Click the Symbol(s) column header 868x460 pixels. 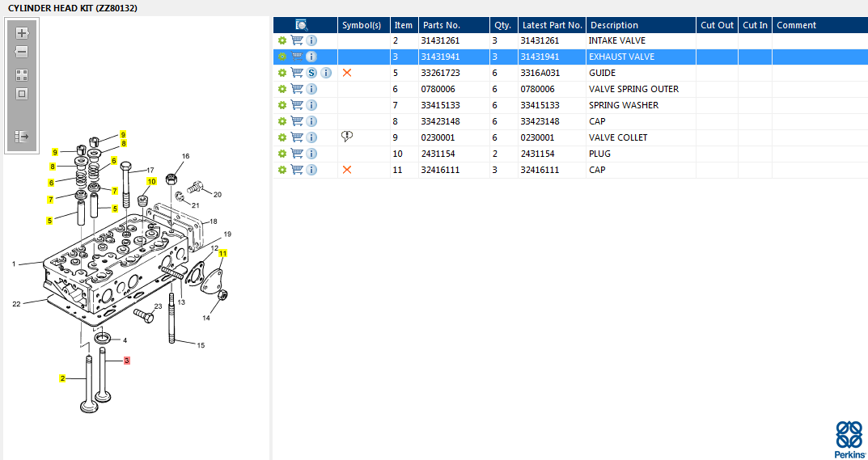coord(364,25)
